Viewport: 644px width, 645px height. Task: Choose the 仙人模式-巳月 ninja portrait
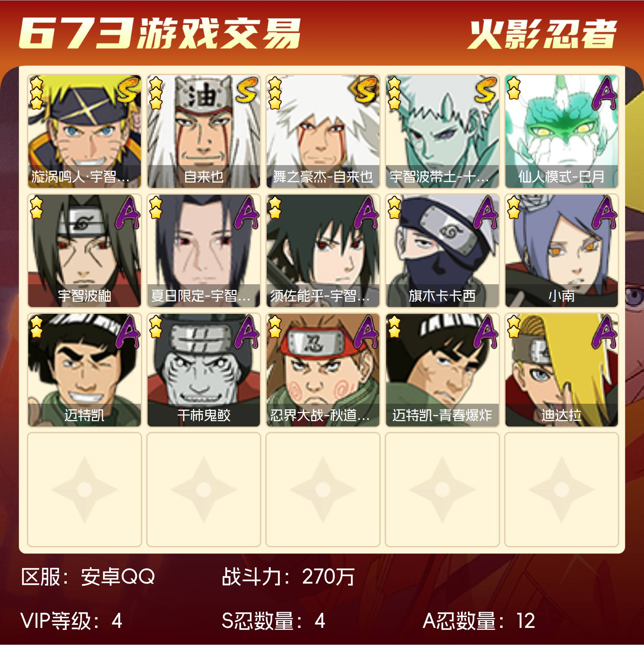tap(561, 131)
